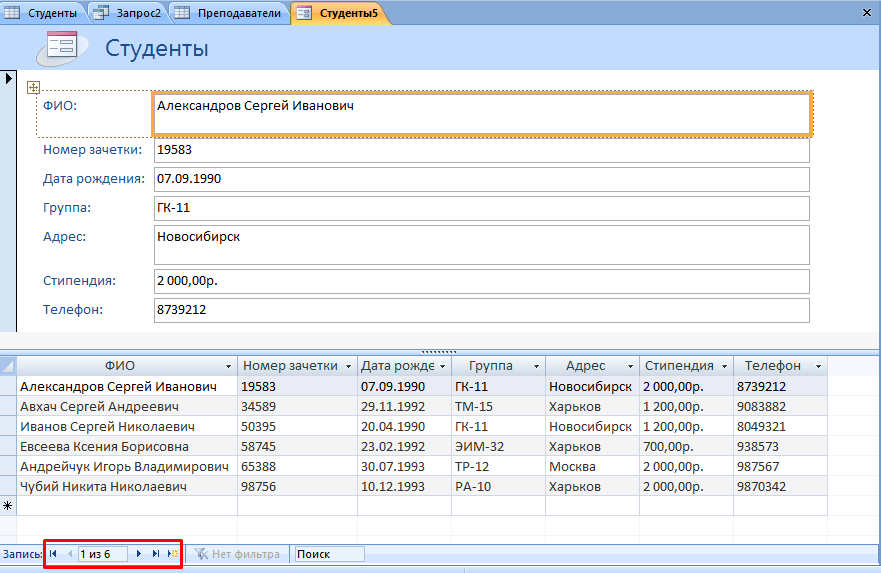Select cell Андрейчук Игорь Владимирович

pos(127,466)
